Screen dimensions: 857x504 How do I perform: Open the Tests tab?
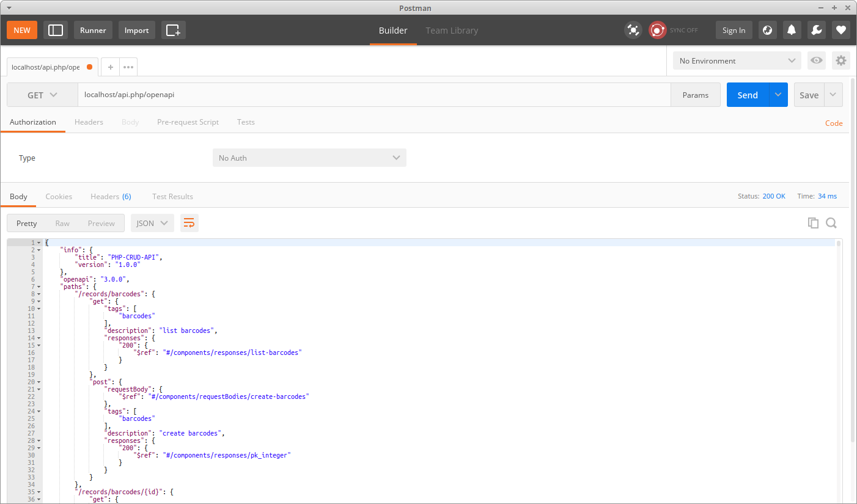(x=246, y=122)
